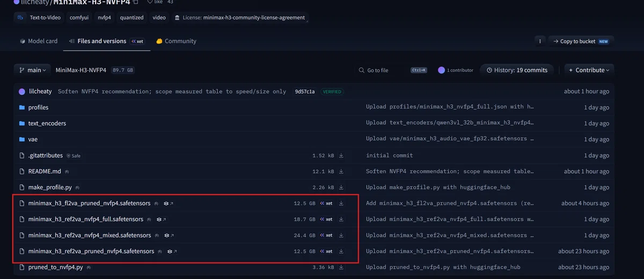Viewport: 644px width, 279px height.
Task: Click the text_encoders folder icon
Action: tap(22, 123)
